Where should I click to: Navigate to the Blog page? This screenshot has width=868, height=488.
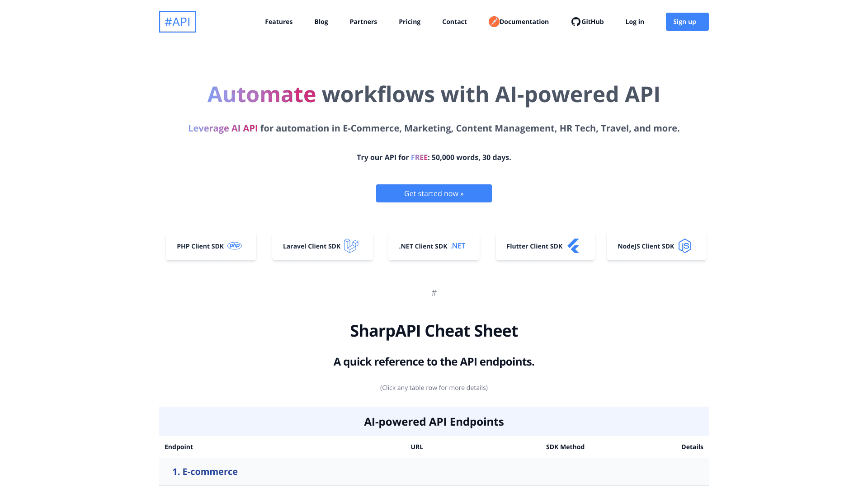321,21
